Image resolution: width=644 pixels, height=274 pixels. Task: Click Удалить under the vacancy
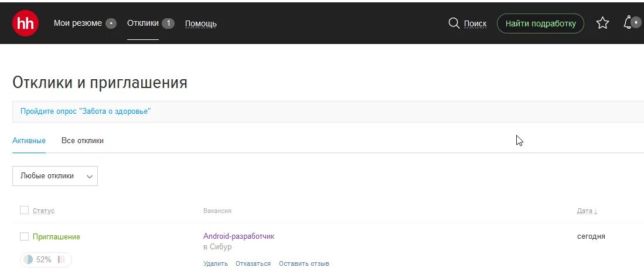[x=216, y=263]
